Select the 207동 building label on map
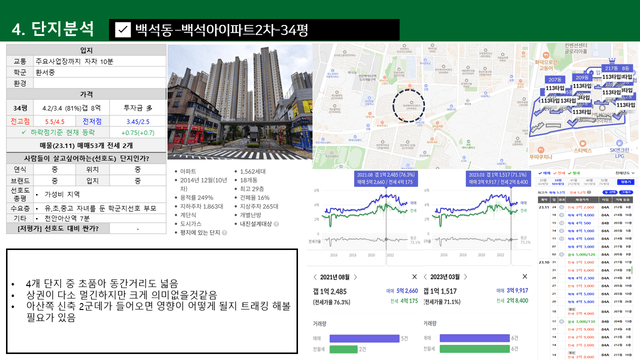Screen dimensions: 640x360 (555, 80)
